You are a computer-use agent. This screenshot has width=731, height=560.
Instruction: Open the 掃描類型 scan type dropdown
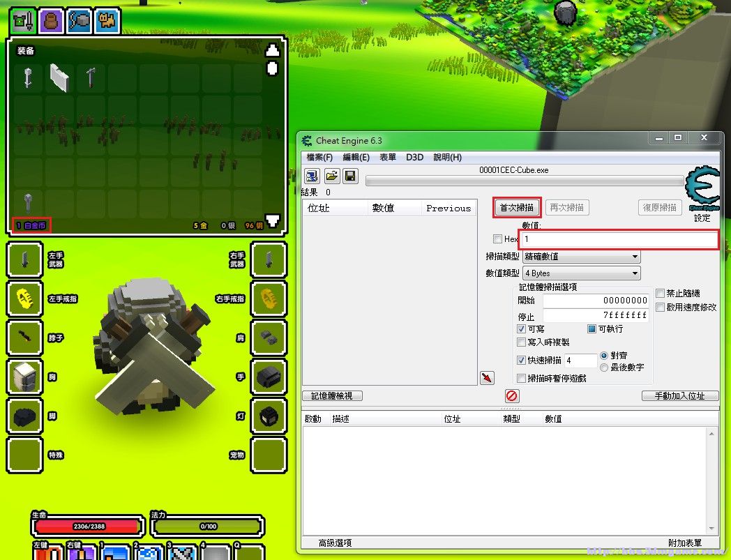[581, 257]
